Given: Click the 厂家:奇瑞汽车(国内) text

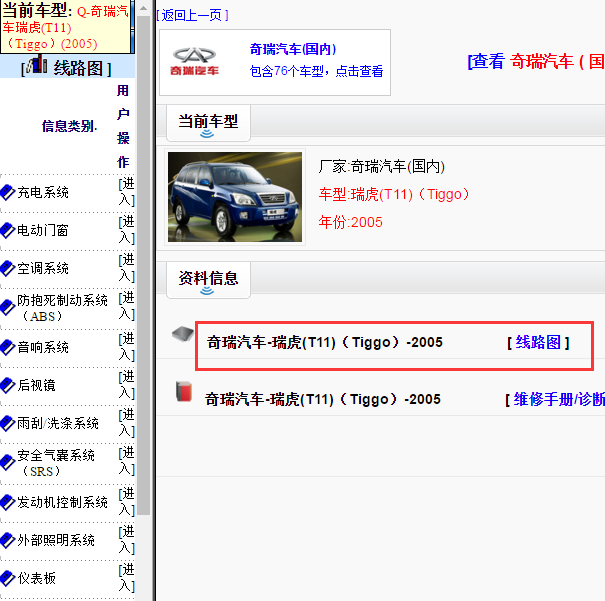Looking at the screenshot, I should (x=382, y=167).
